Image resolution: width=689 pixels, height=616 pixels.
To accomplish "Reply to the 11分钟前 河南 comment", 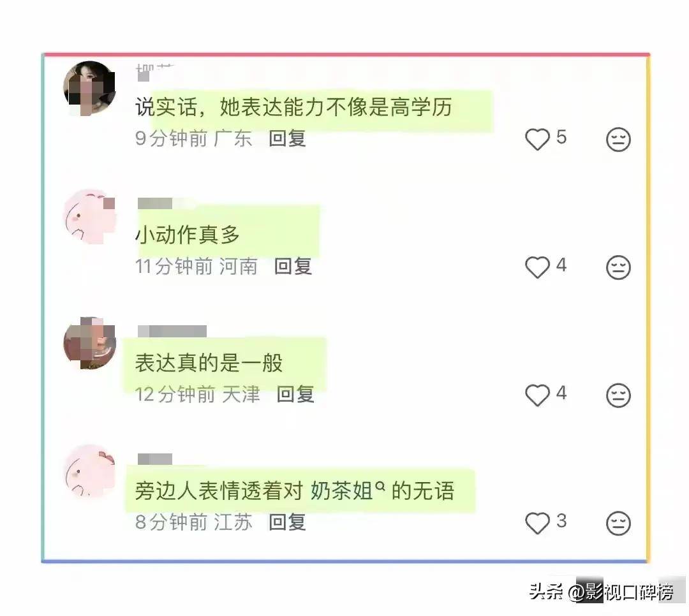I will coord(293,267).
